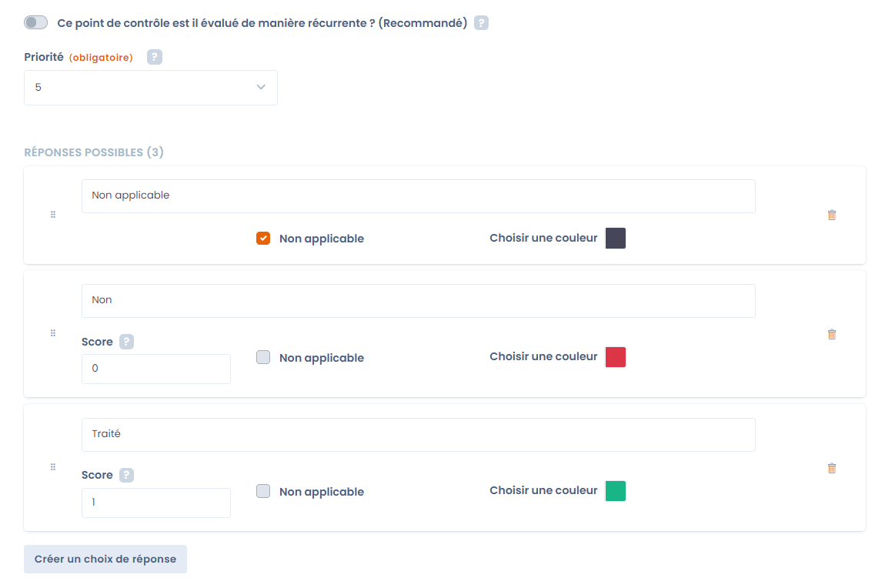
Task: Click the drag handle of the first answer card
Action: (x=53, y=215)
